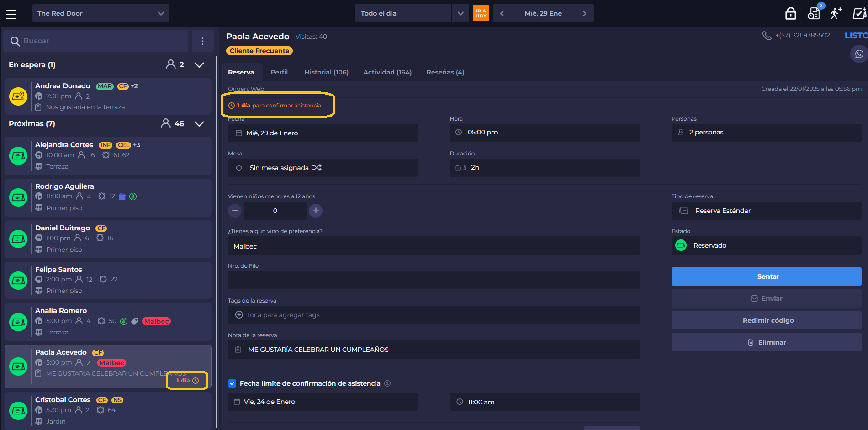
Task: Open the confirmation date Vie, 24 de Enero
Action: click(x=323, y=402)
